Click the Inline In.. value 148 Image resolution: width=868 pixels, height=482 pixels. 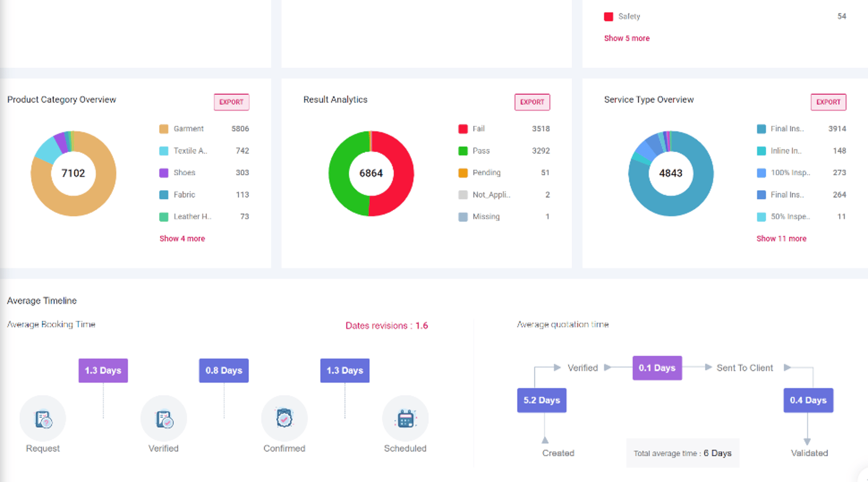pyautogui.click(x=839, y=151)
